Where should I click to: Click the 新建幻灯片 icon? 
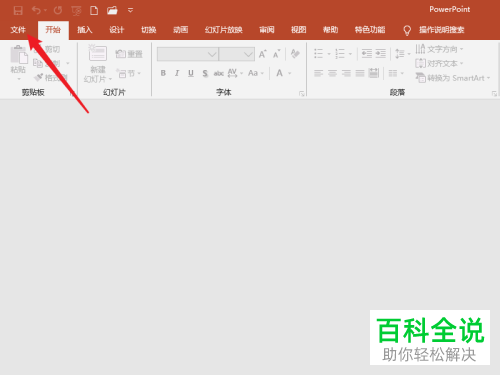click(x=97, y=53)
